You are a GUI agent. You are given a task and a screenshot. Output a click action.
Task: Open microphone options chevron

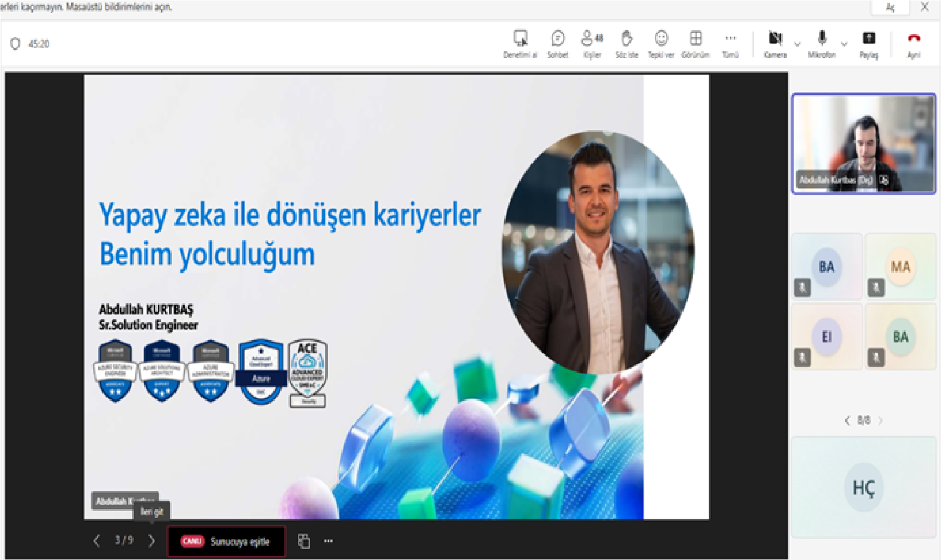[x=843, y=44]
